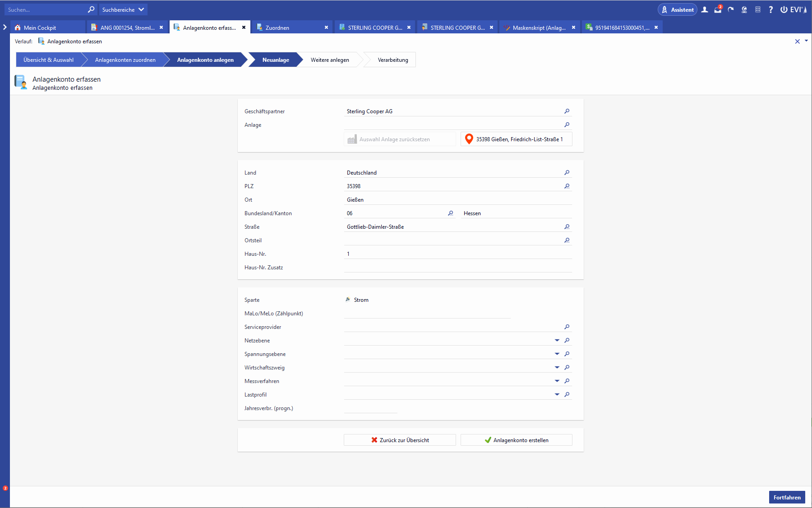Click search icon next to Straße field
The height and width of the screenshot is (508, 812).
(x=567, y=226)
